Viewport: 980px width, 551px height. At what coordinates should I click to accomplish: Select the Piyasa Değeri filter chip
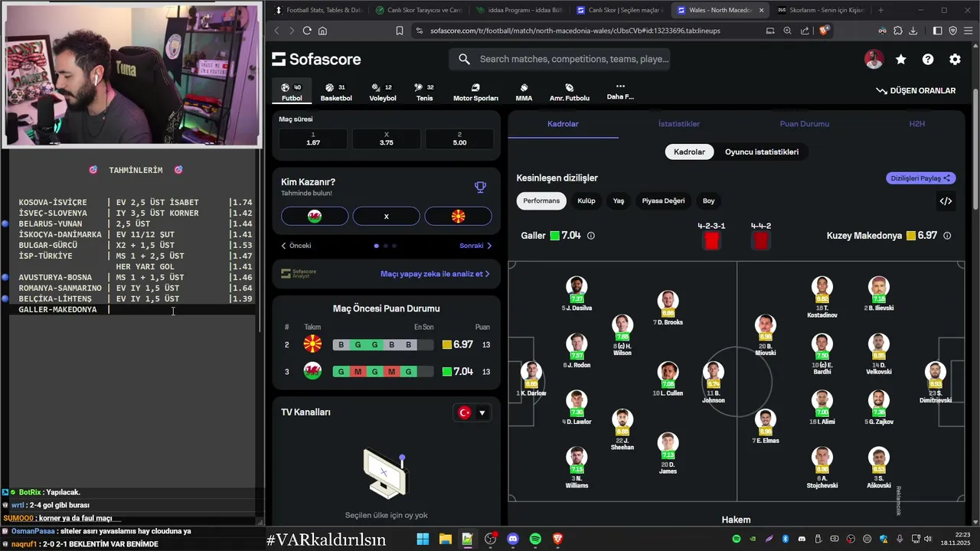[663, 201]
